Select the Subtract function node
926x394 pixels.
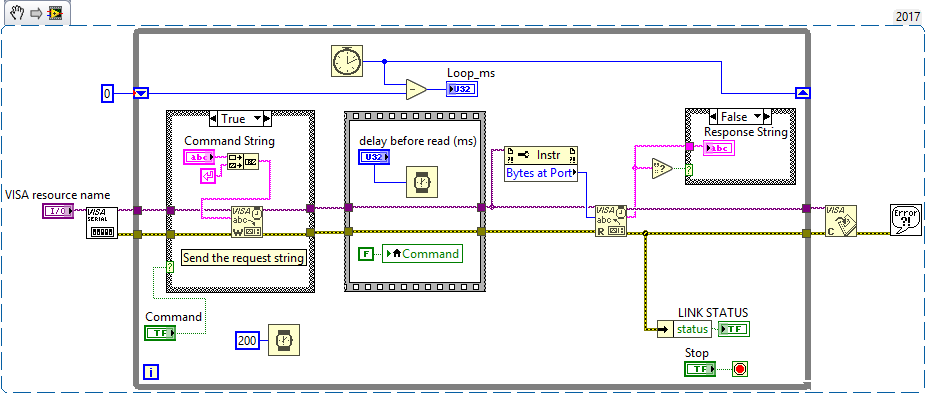tap(417, 90)
